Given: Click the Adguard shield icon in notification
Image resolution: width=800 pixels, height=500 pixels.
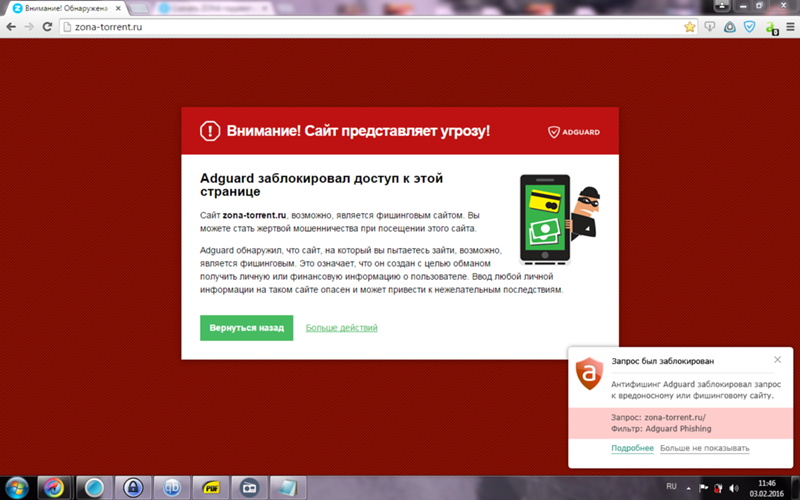Looking at the screenshot, I should tap(589, 373).
